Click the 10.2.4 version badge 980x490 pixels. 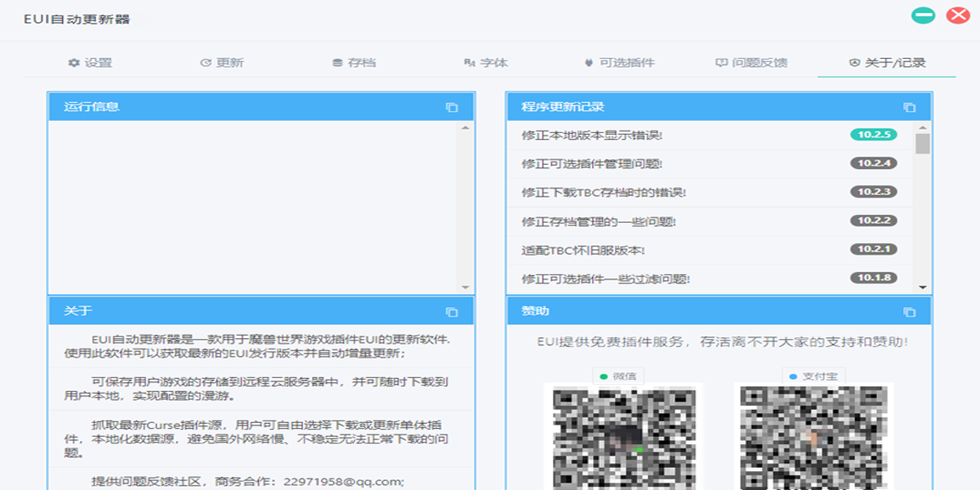click(x=874, y=163)
